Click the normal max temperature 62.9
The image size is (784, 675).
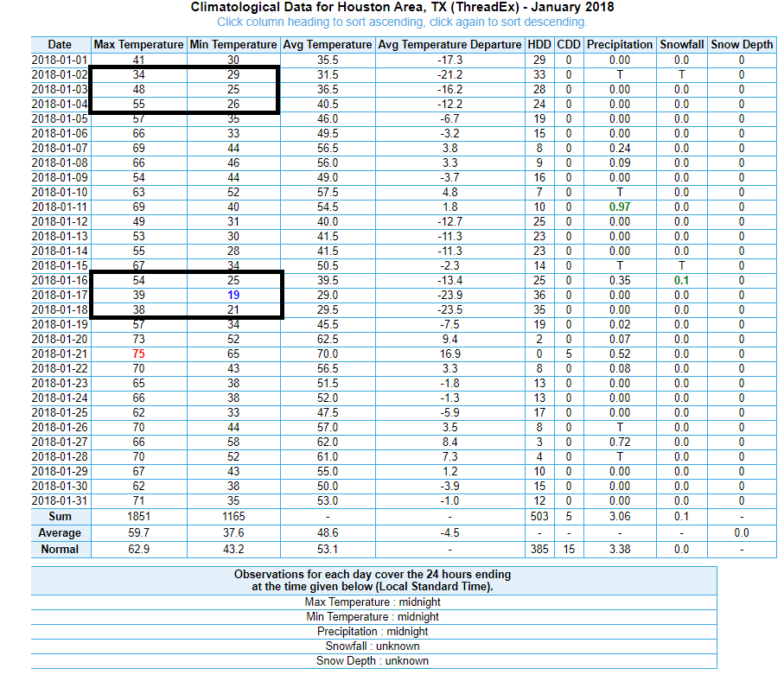[138, 550]
